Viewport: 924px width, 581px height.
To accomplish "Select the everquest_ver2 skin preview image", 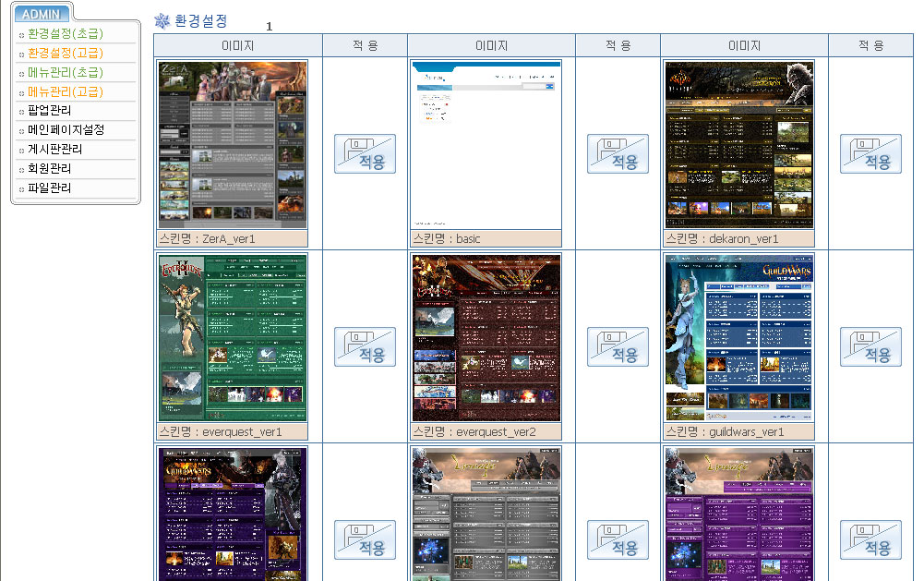I will [486, 338].
